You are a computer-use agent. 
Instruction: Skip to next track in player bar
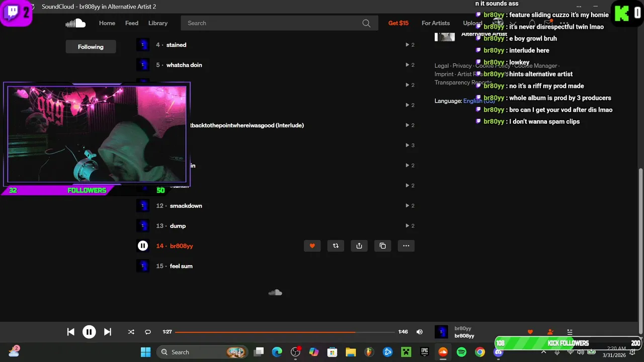click(107, 332)
